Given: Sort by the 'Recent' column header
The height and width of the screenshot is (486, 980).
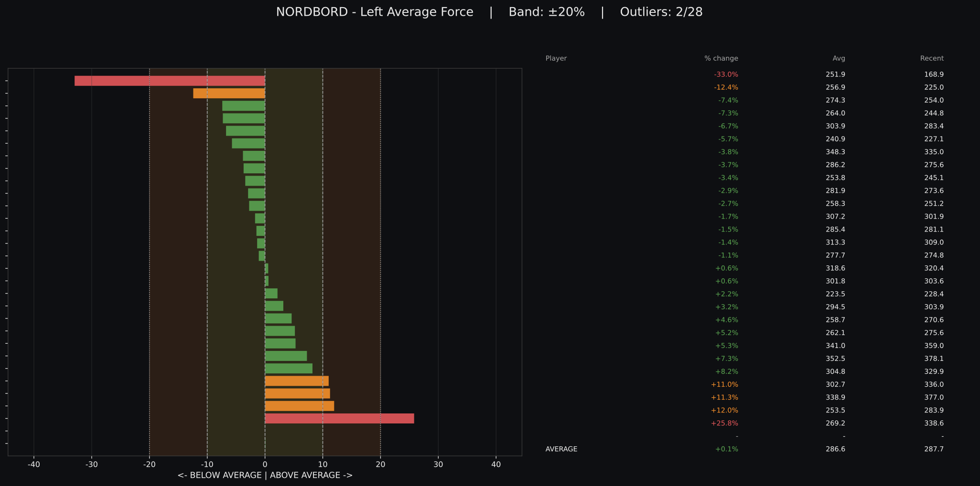Looking at the screenshot, I should pos(932,58).
